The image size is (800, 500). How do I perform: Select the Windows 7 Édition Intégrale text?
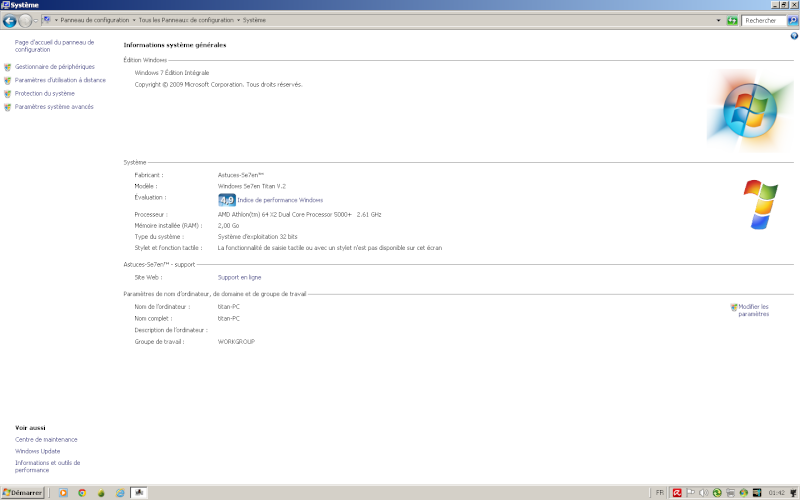coord(171,73)
